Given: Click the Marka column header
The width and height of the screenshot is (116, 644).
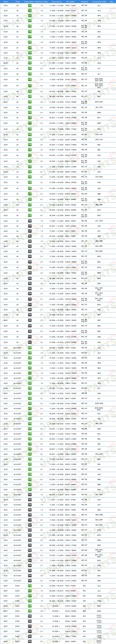Looking at the screenshot, I should [x=5, y=1].
